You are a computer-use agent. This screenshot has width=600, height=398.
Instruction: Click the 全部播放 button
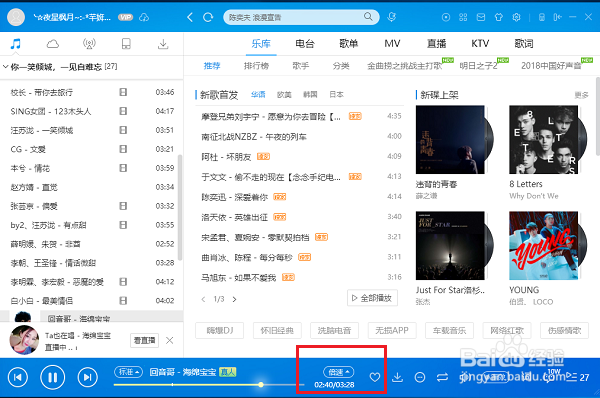pos(372,298)
